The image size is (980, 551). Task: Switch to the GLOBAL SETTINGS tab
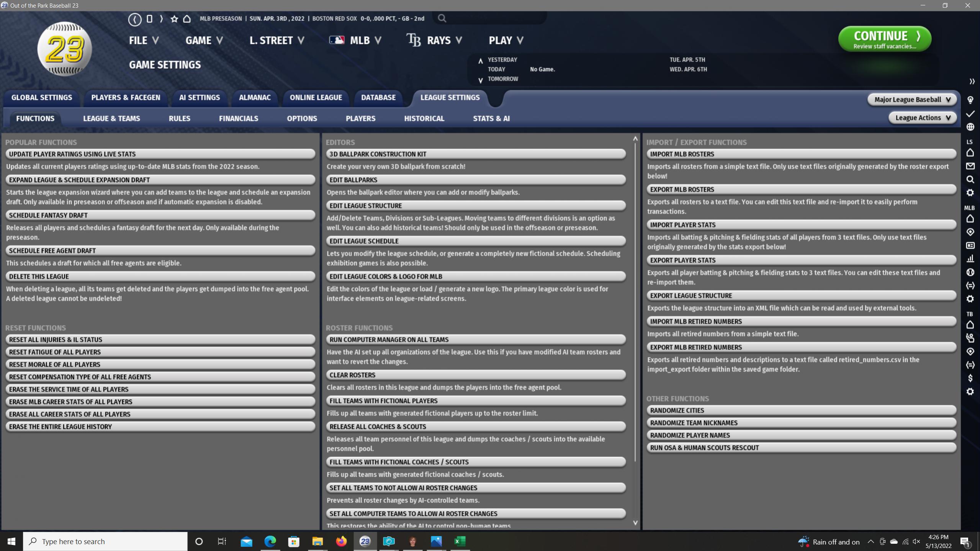click(x=41, y=98)
